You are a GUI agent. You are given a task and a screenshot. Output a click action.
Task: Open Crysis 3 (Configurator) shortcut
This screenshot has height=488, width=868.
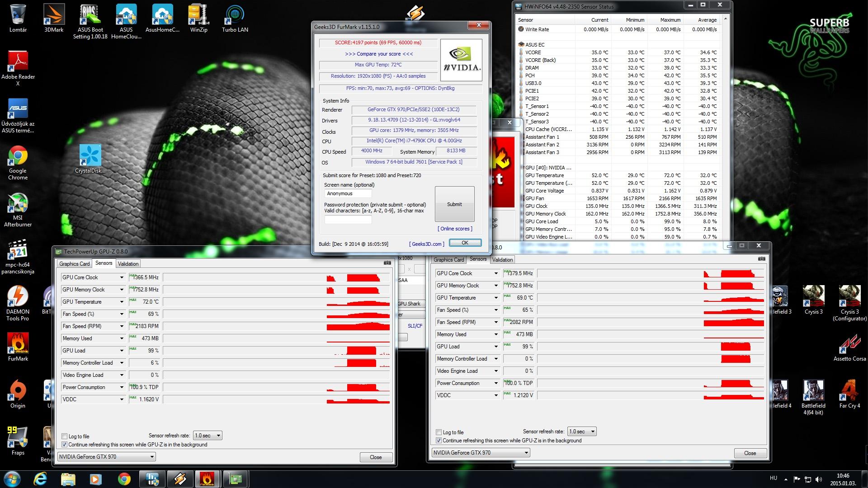(849, 303)
